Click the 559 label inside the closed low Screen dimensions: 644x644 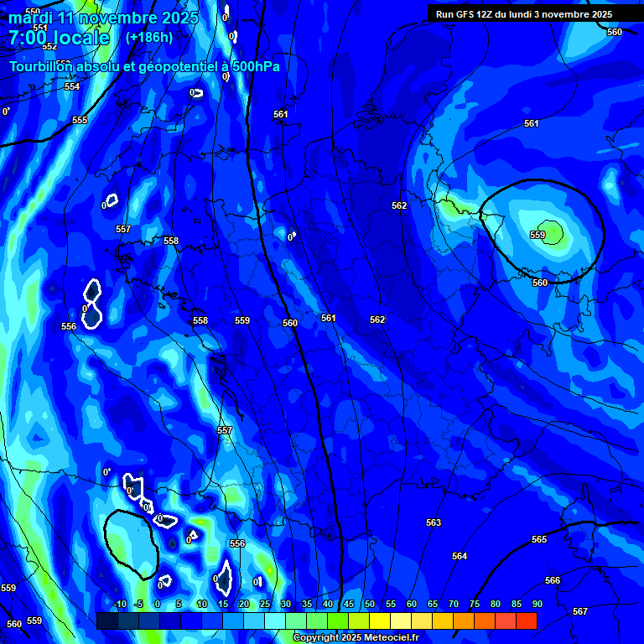(538, 235)
